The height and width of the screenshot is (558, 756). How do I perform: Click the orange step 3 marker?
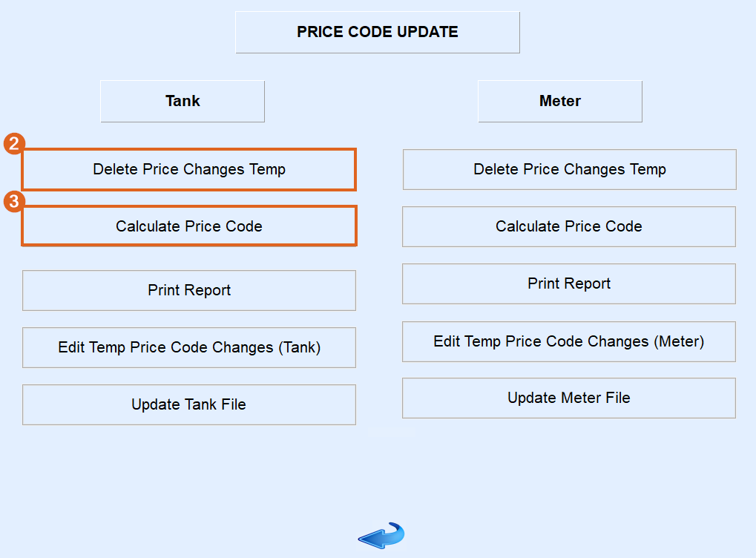point(14,201)
